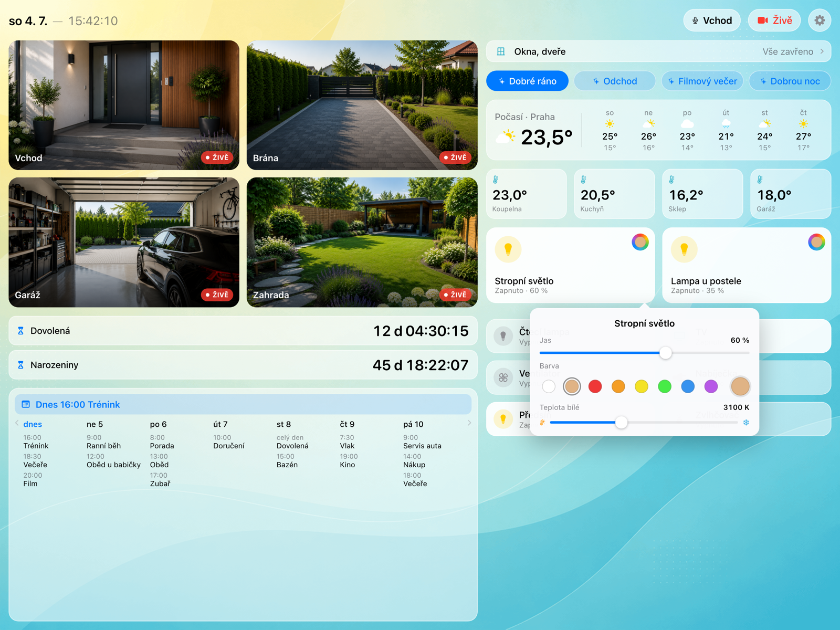Click the current weather sun icon beside 23,5°
This screenshot has height=630, width=840.
[506, 137]
